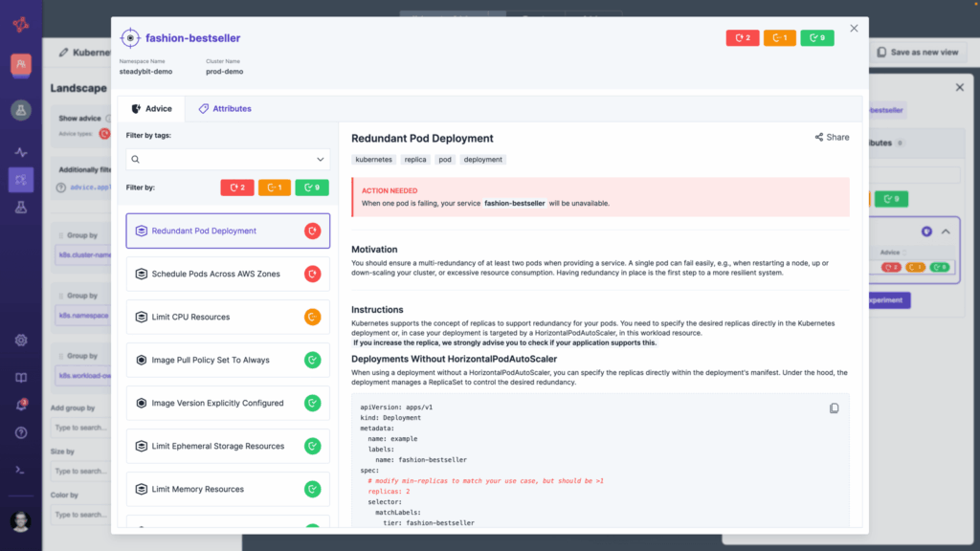The width and height of the screenshot is (980, 551).
Task: Open the Limit CPU Resources advice
Action: (x=228, y=317)
